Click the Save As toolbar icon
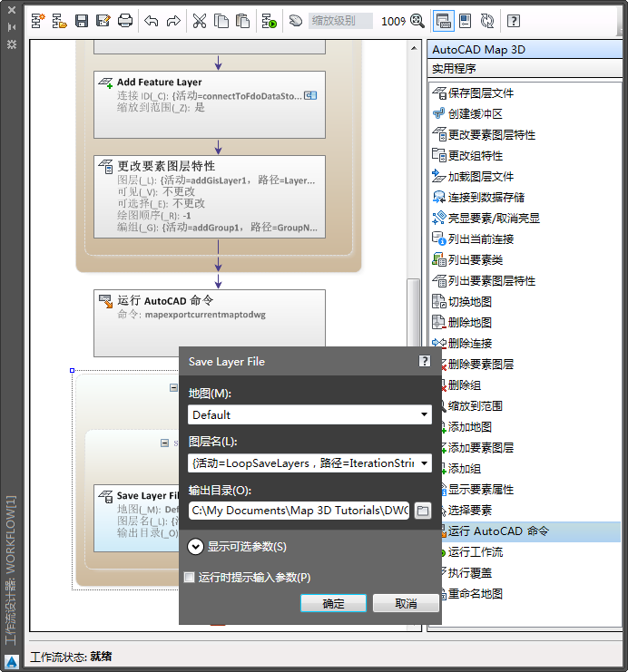Viewport: 628px width, 672px height. (103, 21)
